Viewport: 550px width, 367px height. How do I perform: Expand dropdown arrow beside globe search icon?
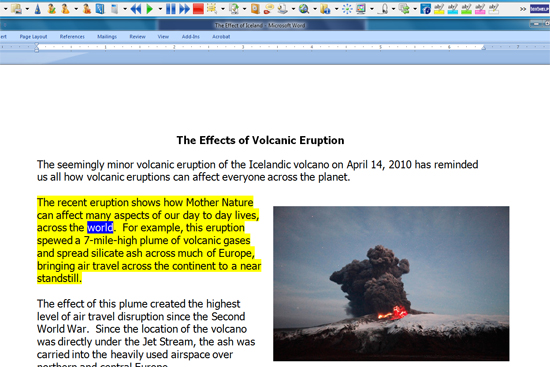click(315, 9)
